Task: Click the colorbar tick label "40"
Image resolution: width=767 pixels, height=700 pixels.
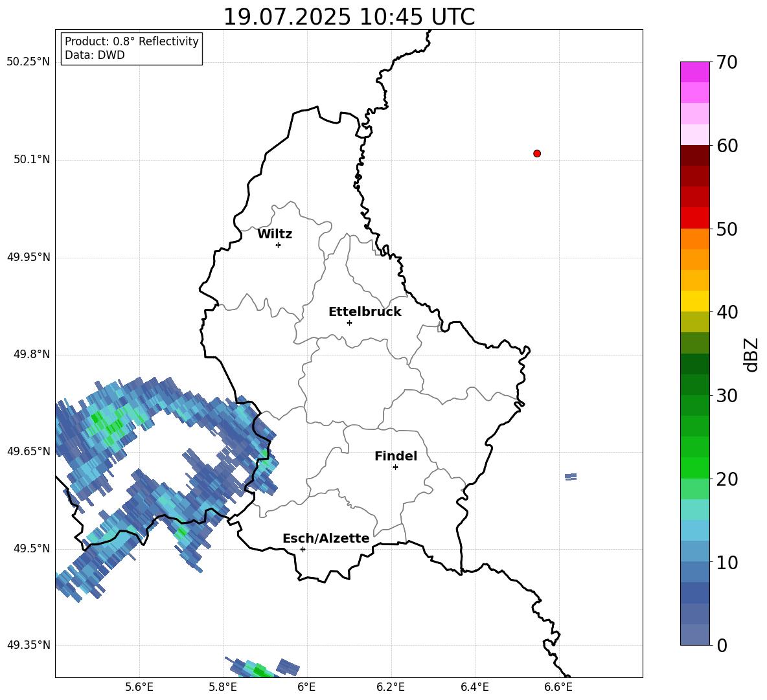Action: (727, 312)
